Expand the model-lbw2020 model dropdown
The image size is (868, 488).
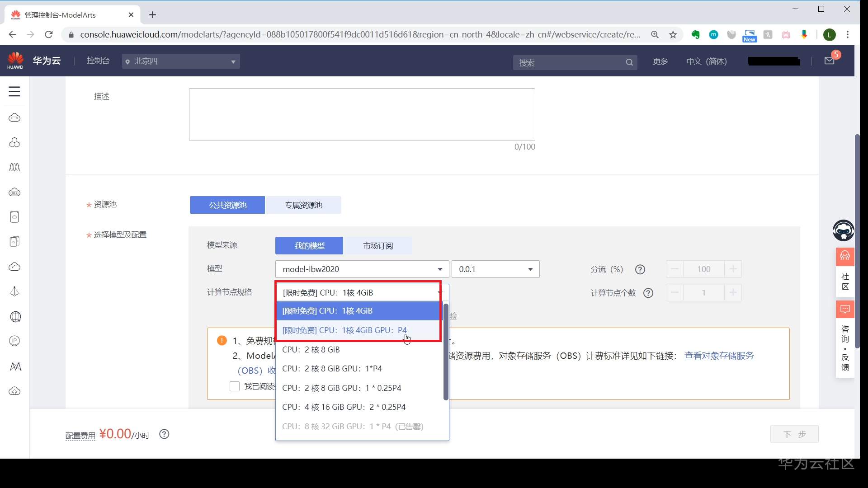click(361, 269)
